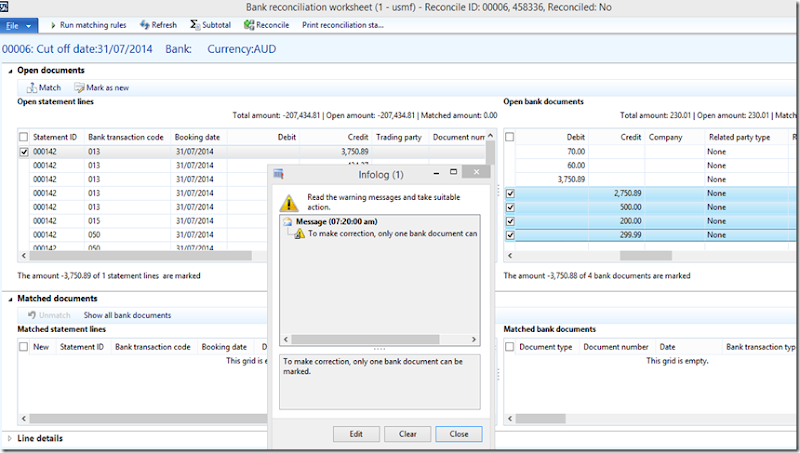800x453 pixels.
Task: Select Show all bank documents option
Action: [127, 315]
